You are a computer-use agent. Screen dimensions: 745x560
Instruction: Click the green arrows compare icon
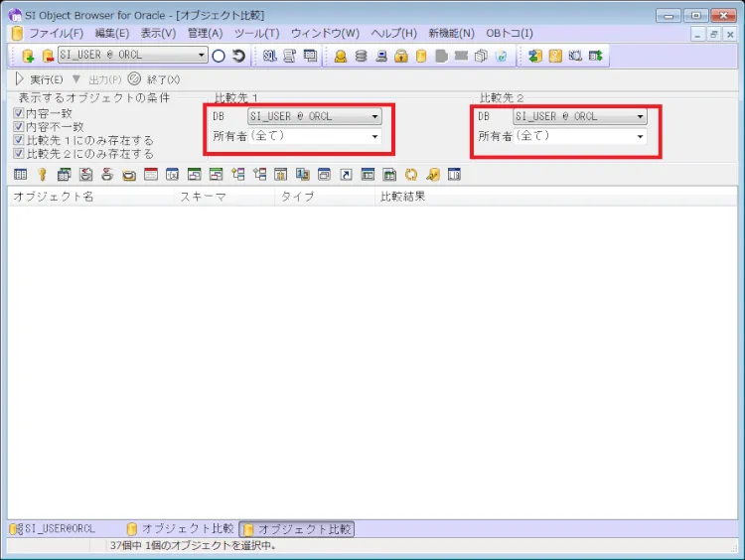pos(535,56)
